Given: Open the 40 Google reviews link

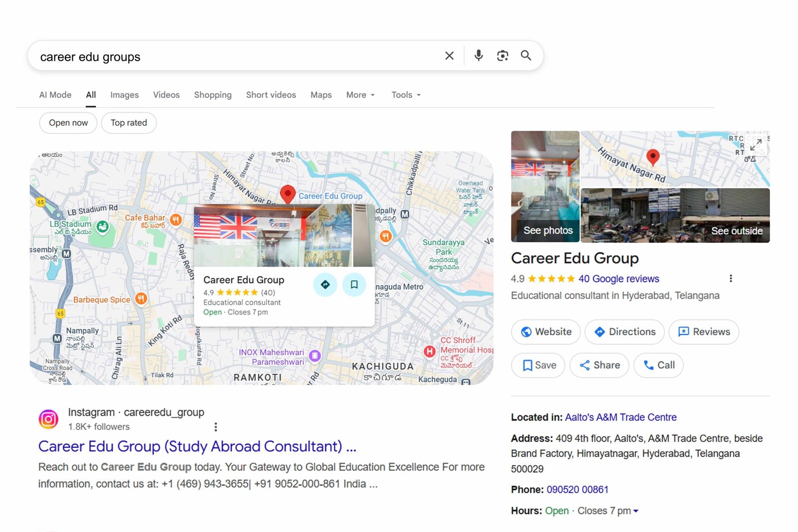Looking at the screenshot, I should 618,279.
